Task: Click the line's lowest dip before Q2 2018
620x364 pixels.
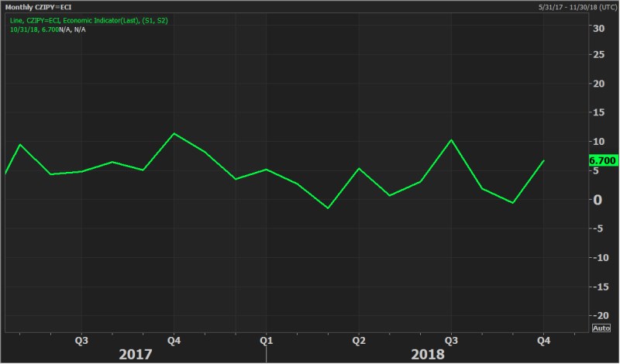Action: click(328, 208)
